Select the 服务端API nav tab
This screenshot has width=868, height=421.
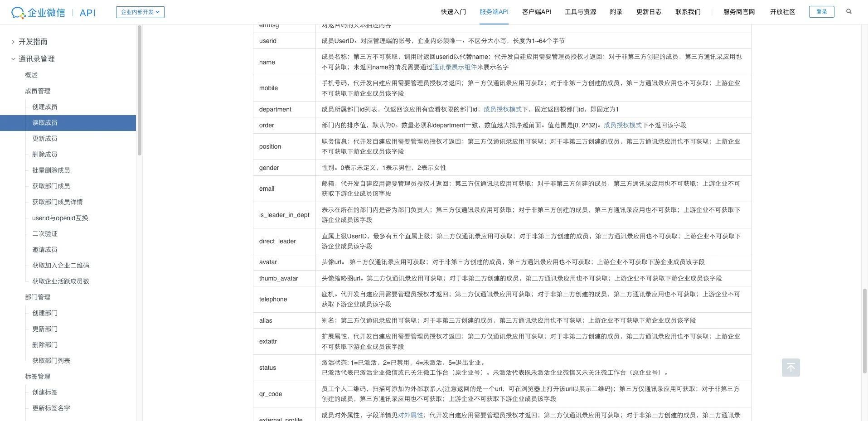(494, 12)
